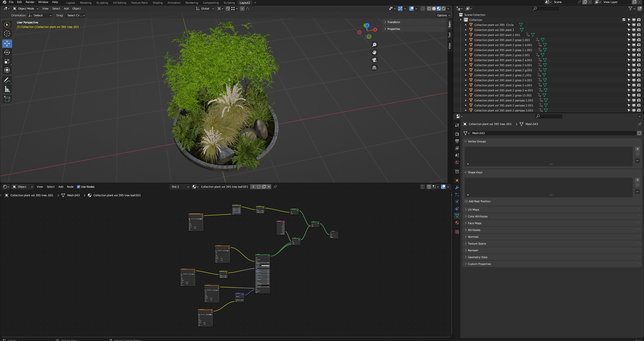Add a new vertex group with plus

click(x=637, y=149)
